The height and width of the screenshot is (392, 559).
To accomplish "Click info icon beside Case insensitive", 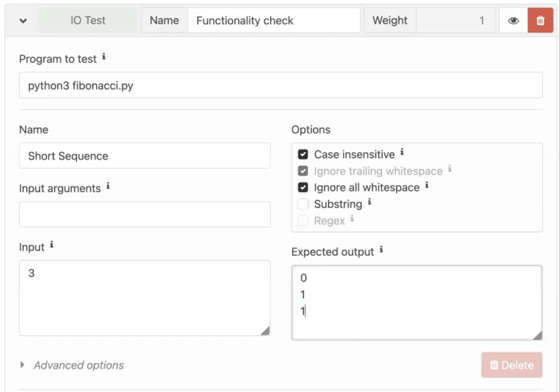I will 402,152.
